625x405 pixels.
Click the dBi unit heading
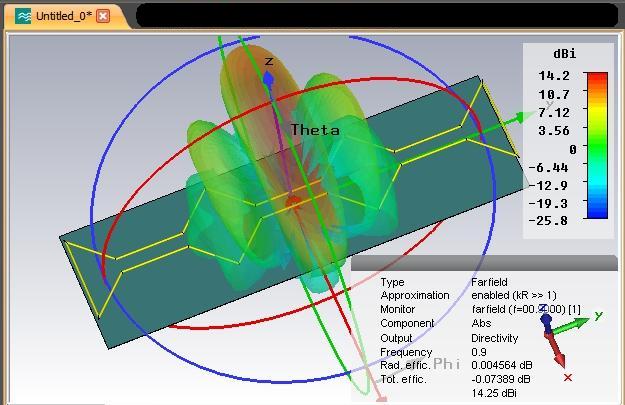(x=565, y=54)
